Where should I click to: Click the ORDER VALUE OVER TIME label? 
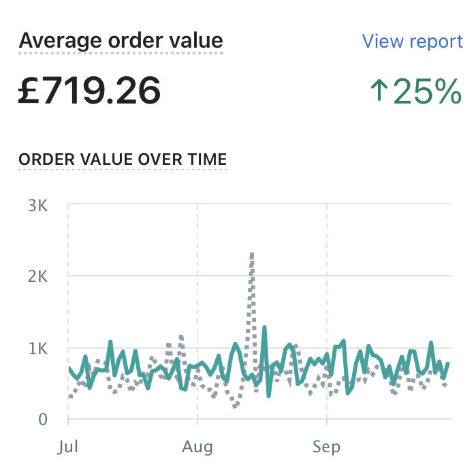(x=123, y=159)
